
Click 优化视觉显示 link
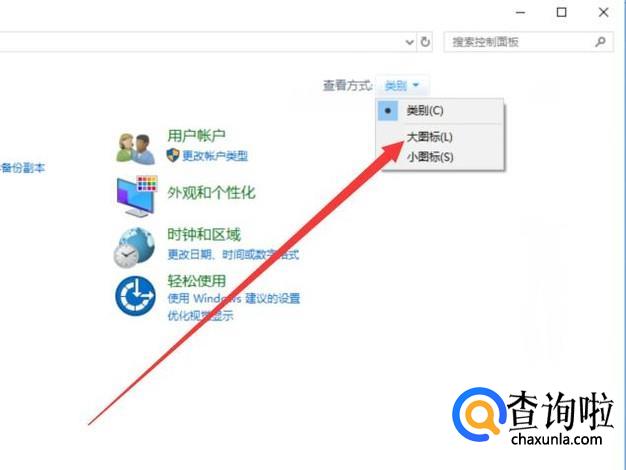pos(200,315)
